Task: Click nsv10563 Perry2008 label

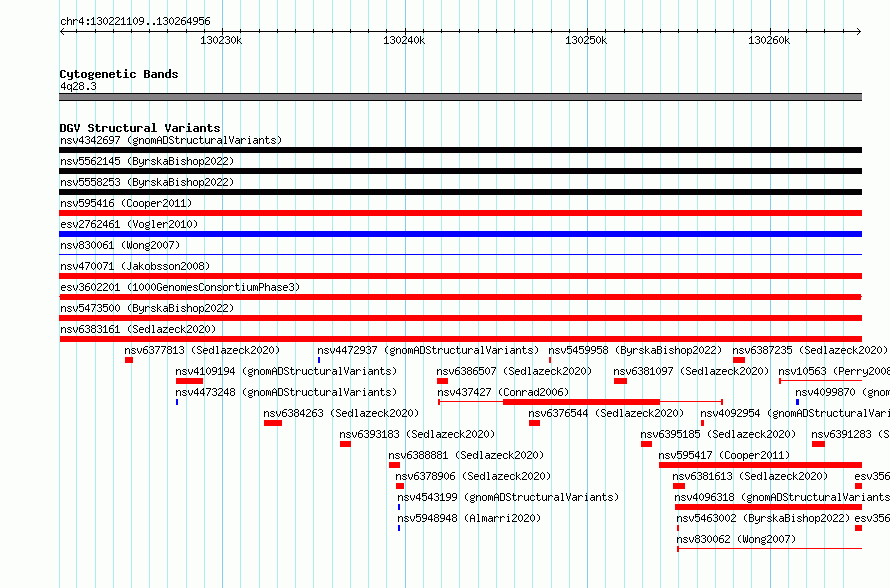Action: pos(834,371)
